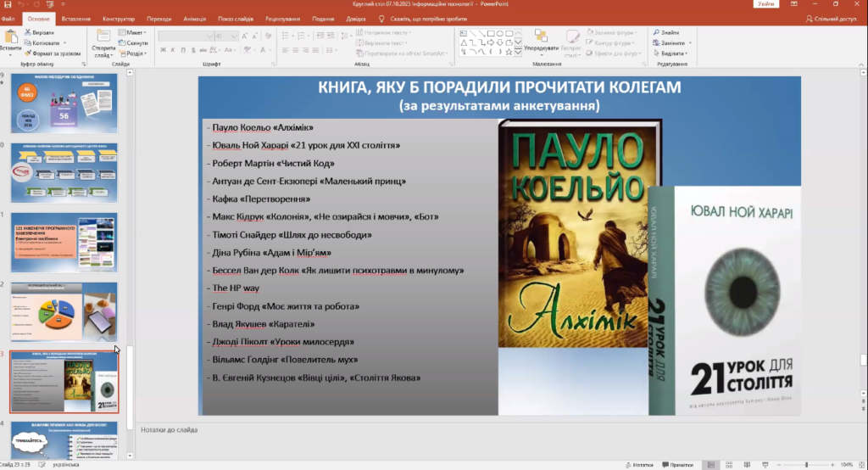Toggle Comments (Примітки) pane in status bar
Screen dimensions: 868x470
678,464
